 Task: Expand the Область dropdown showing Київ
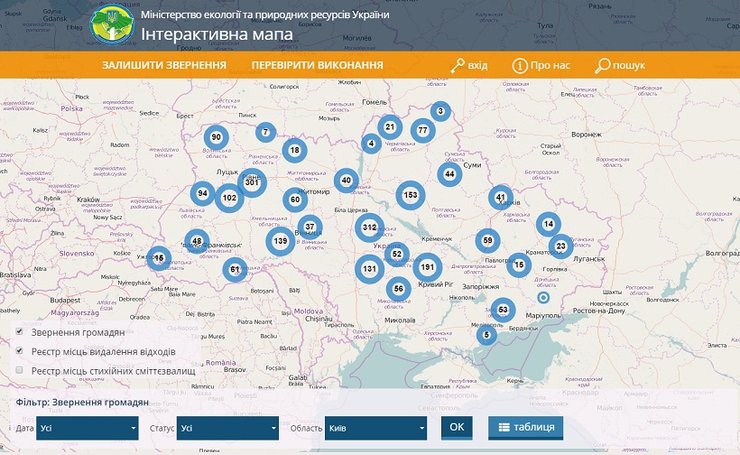point(375,428)
